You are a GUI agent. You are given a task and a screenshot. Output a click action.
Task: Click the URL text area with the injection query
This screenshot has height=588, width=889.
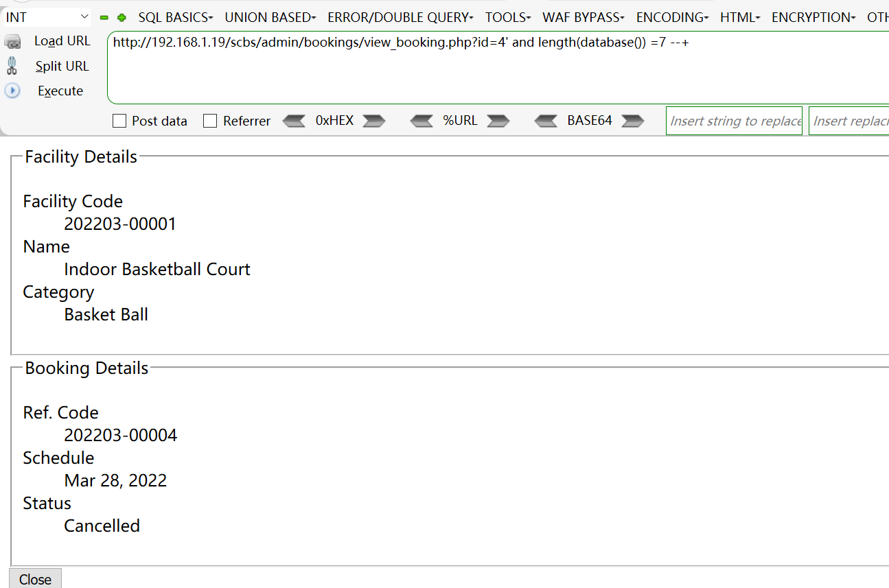click(x=498, y=67)
